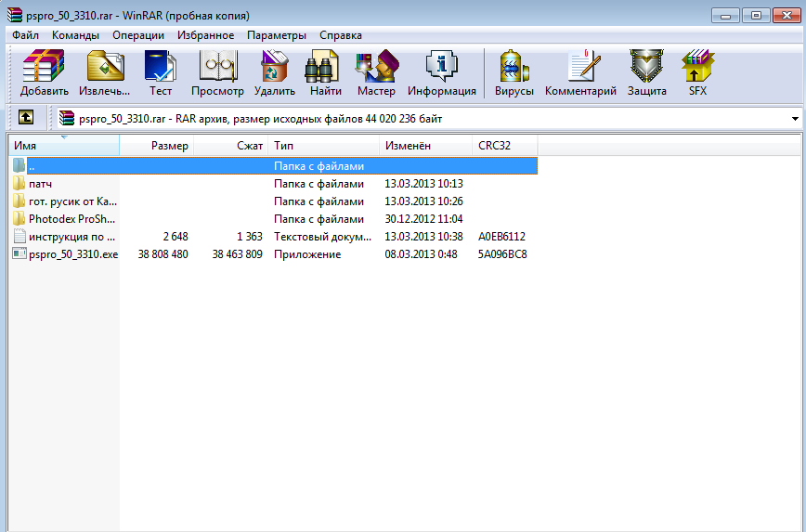Minimize the WinRAR window
The image size is (806, 532).
pyautogui.click(x=725, y=16)
